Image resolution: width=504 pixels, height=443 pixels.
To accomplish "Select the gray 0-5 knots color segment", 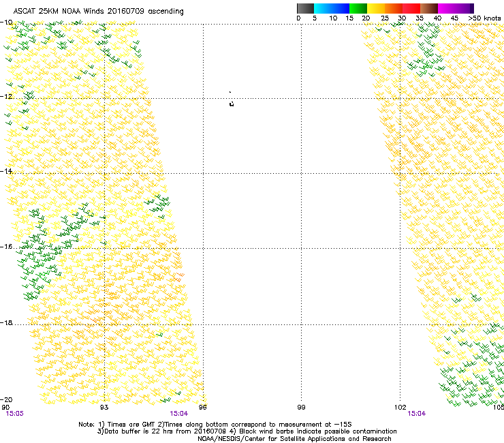I will click(305, 8).
